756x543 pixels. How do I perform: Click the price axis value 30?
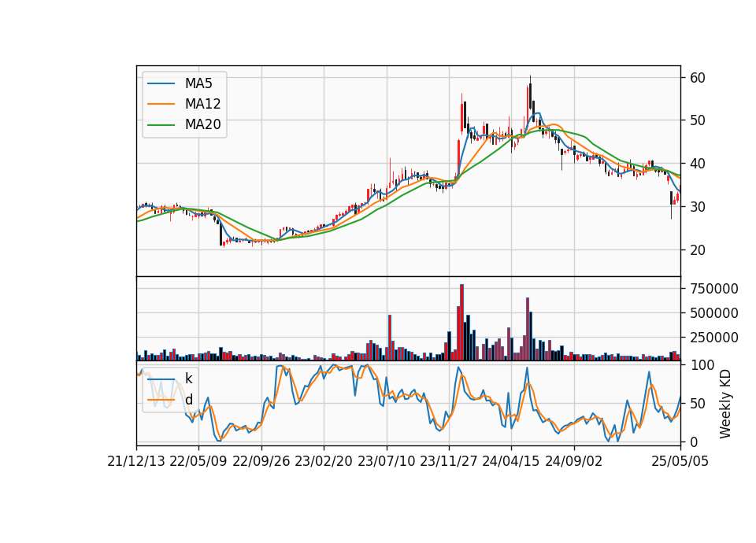(x=698, y=207)
